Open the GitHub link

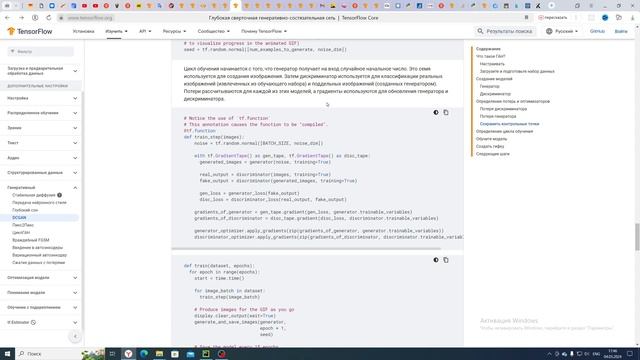click(x=597, y=31)
